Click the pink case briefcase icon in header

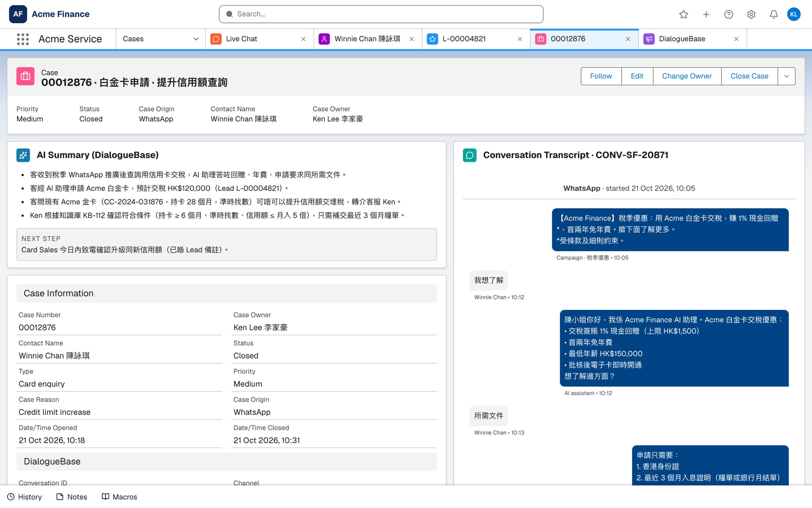point(25,76)
